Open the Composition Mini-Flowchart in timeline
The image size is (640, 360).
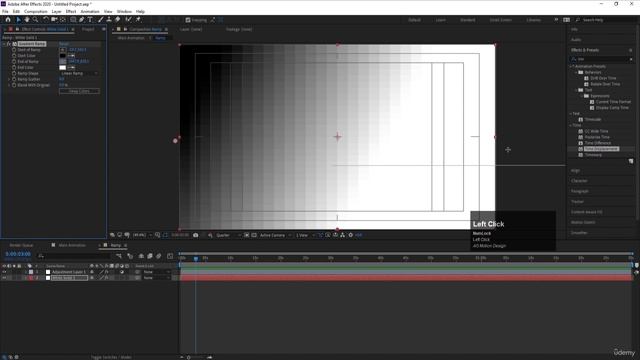(x=119, y=256)
